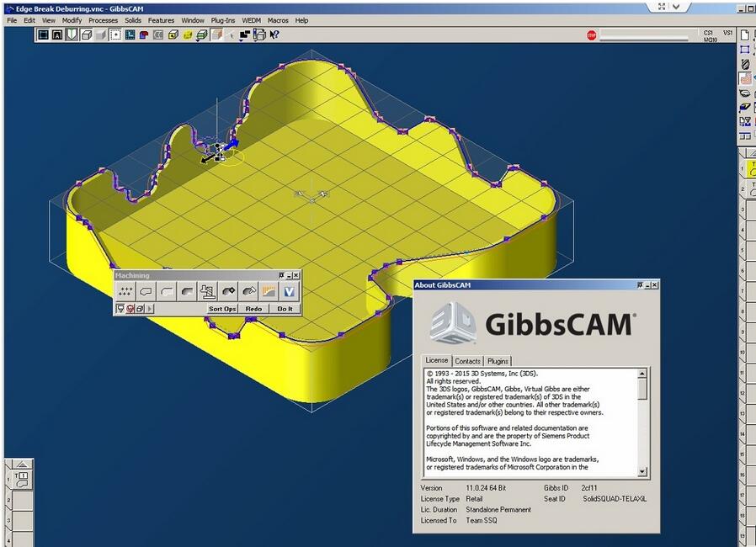Image resolution: width=756 pixels, height=547 pixels.
Task: Click the gray CC toolbar icon
Action: point(158,35)
